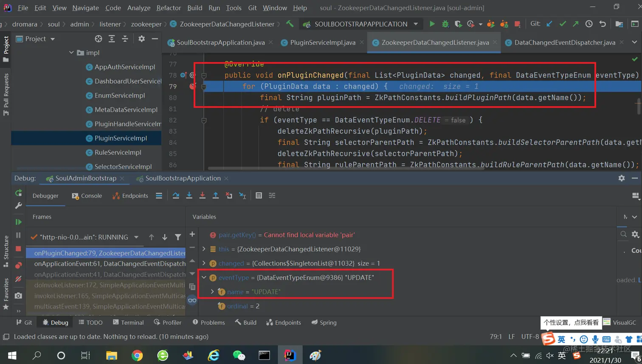Viewport: 642px width, 364px height.
Task: Take a thread dump with the camera icon
Action: tap(18, 296)
